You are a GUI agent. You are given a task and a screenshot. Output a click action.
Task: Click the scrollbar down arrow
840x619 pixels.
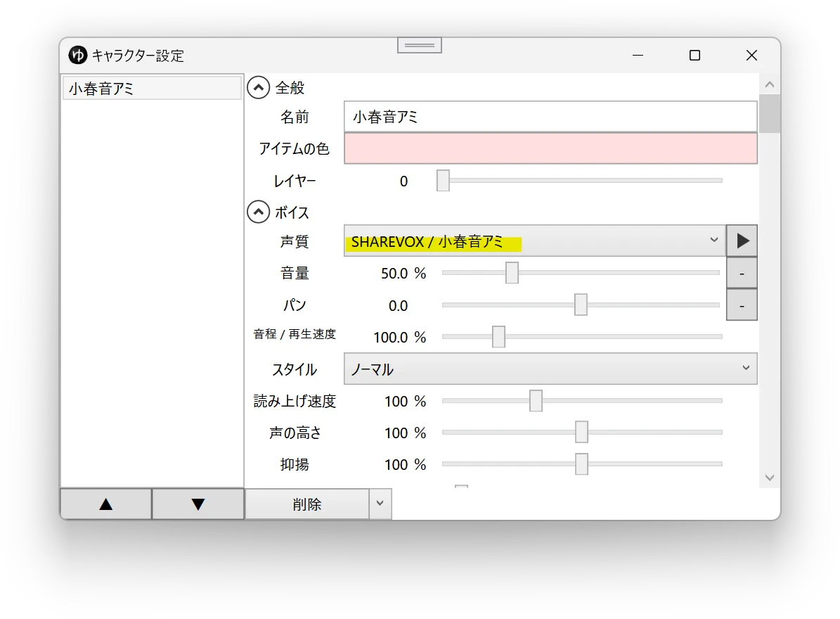[770, 478]
